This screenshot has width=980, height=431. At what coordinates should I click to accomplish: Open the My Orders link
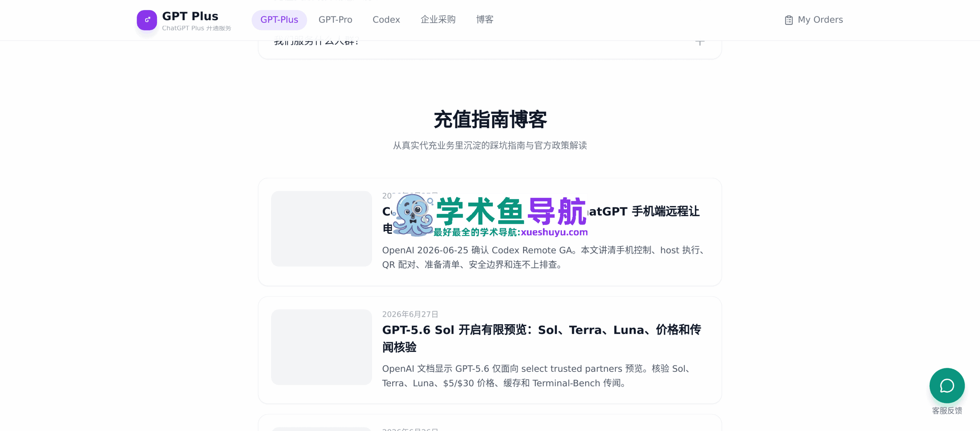pos(814,20)
